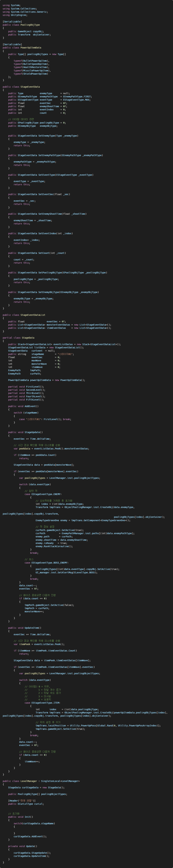Viewport: 173px width, 868px height.
Task: Click the "public GameObject copyObj;" line
Action: (x=26, y=31)
